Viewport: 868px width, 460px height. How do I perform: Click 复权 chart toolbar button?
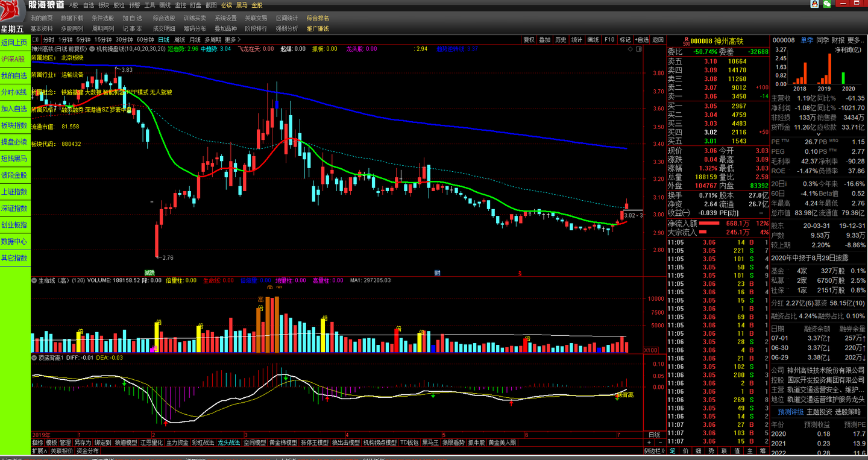(529, 40)
